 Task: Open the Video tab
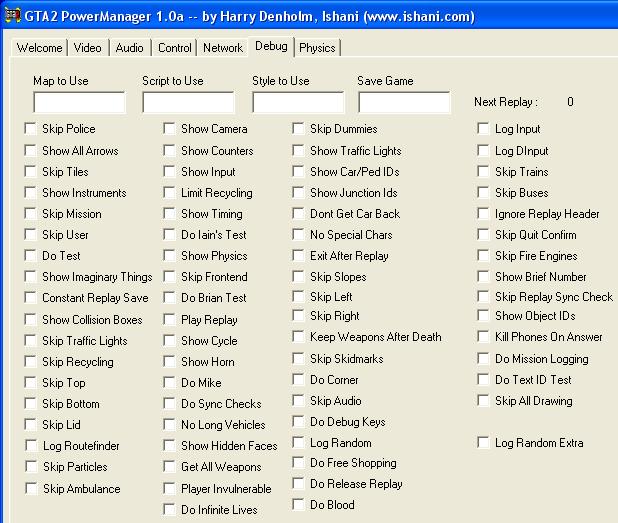click(x=88, y=48)
